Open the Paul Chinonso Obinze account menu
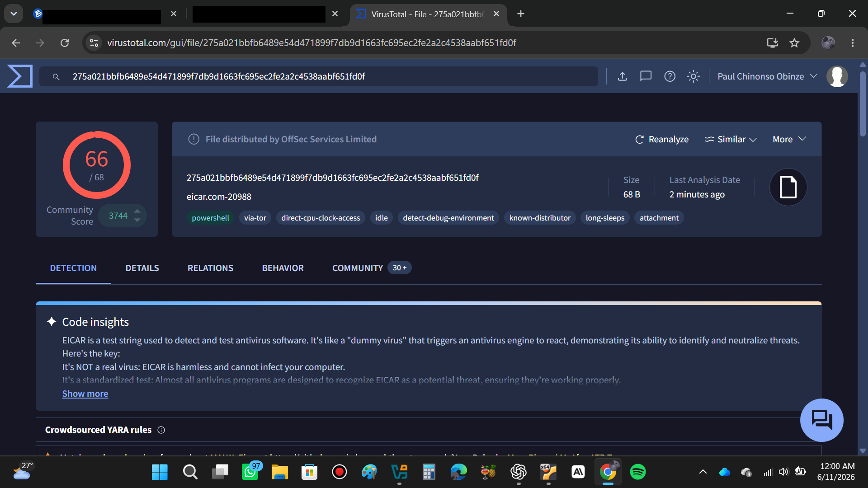Image resolution: width=868 pixels, height=488 pixels. pos(767,76)
